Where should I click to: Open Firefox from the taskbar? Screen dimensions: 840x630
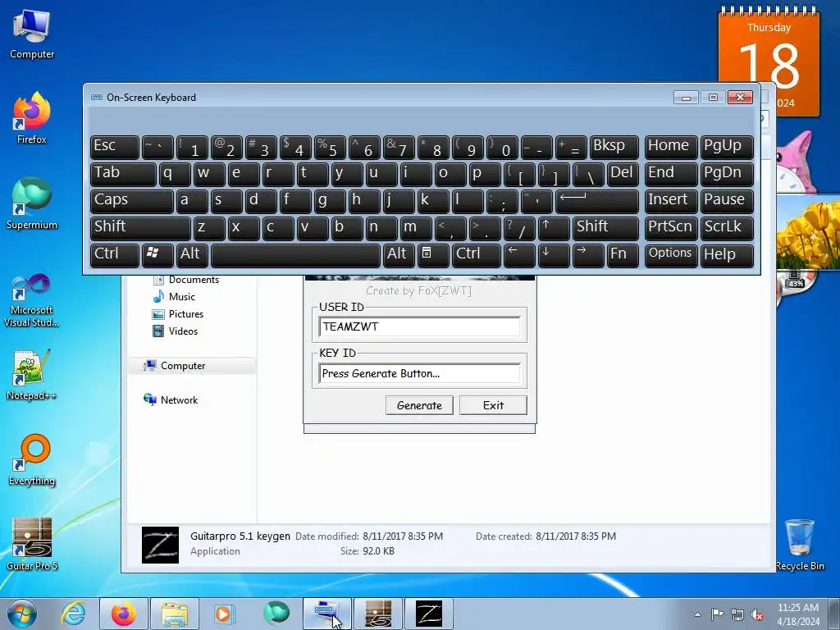pos(124,614)
